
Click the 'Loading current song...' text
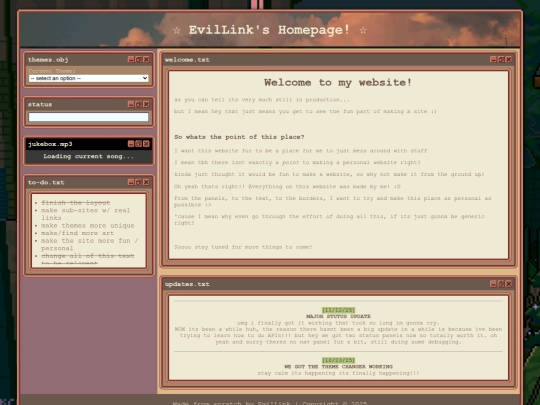89,156
